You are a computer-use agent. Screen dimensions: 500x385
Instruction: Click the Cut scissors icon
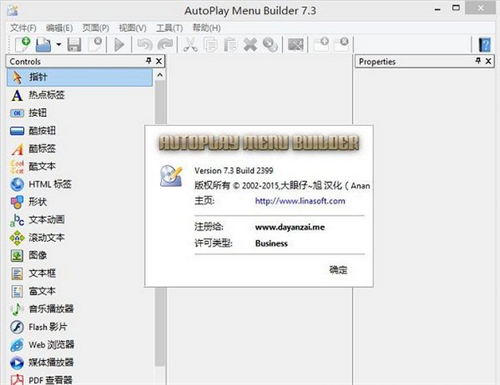click(190, 45)
